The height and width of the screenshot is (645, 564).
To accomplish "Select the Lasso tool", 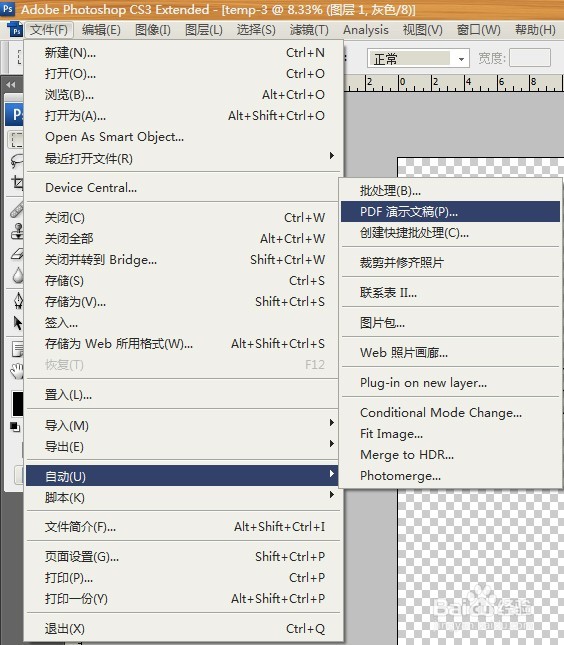I will (16, 161).
